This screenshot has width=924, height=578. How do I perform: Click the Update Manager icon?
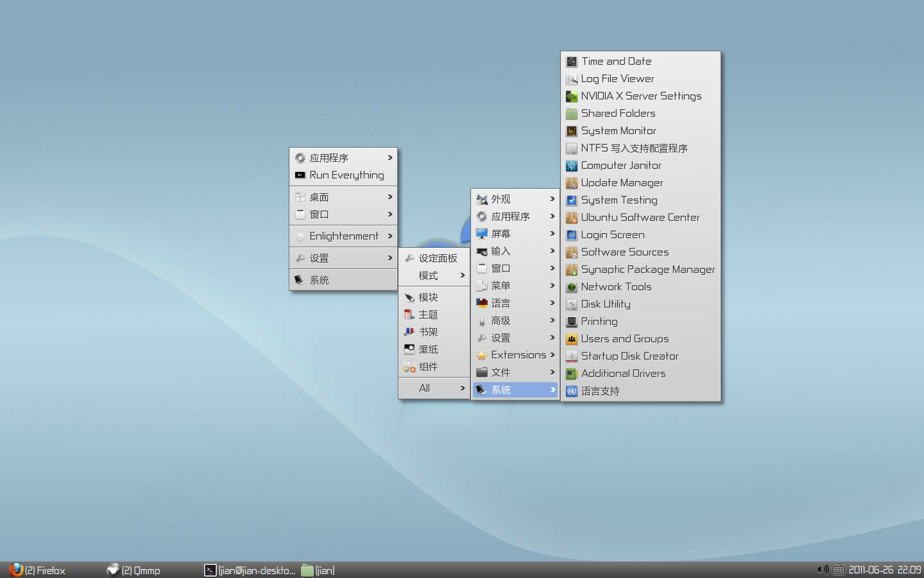(572, 183)
